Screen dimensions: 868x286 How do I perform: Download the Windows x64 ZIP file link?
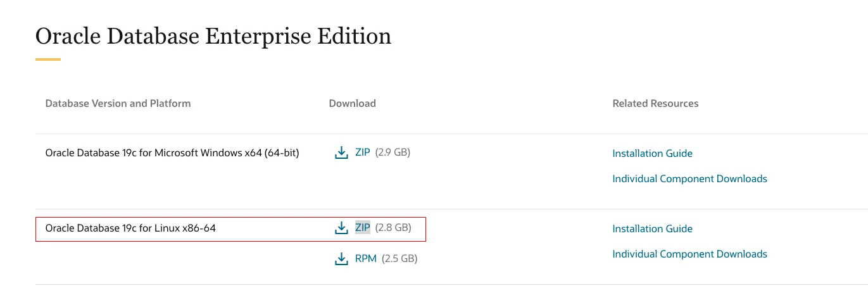362,152
